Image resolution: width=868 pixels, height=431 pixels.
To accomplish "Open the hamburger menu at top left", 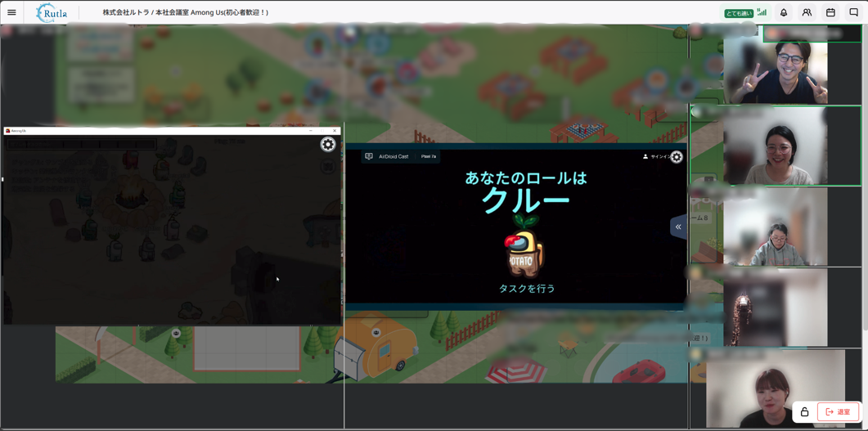I will [x=11, y=12].
